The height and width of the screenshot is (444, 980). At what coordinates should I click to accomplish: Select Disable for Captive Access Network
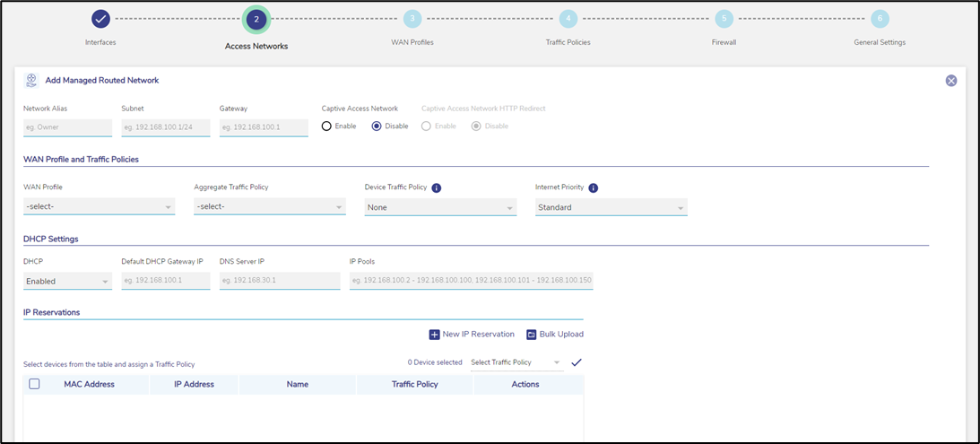377,126
